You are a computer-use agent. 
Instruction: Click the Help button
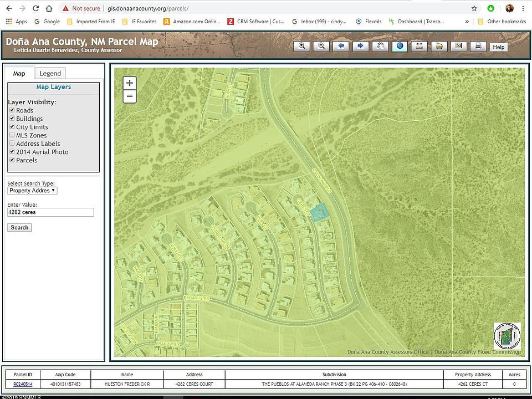coord(498,47)
